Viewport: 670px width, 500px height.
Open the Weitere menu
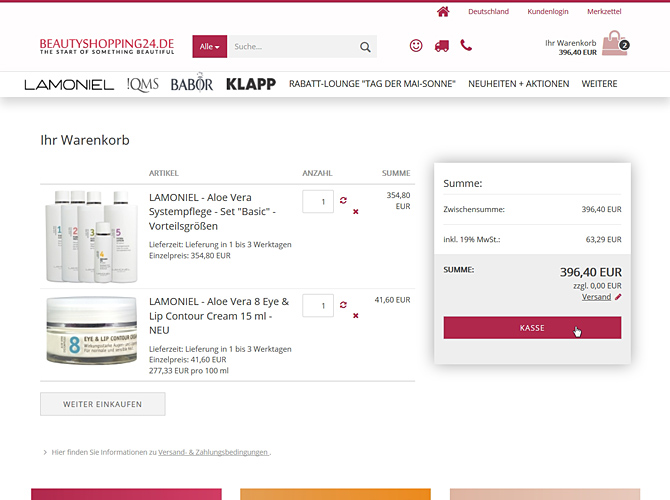(x=599, y=84)
